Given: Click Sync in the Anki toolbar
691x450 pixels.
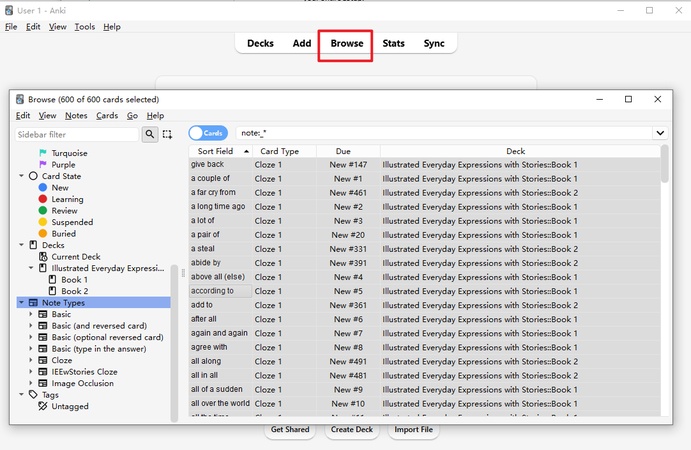Looking at the screenshot, I should point(434,43).
